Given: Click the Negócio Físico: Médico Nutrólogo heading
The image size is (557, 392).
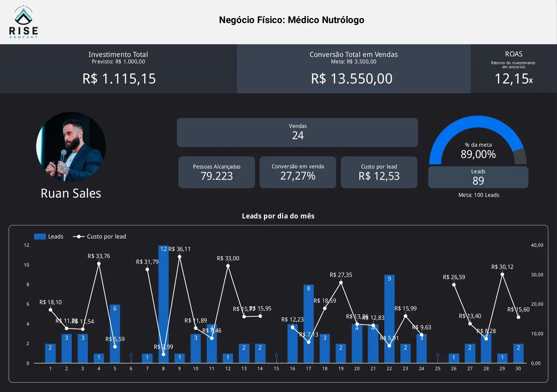Looking at the screenshot, I should click(x=291, y=20).
